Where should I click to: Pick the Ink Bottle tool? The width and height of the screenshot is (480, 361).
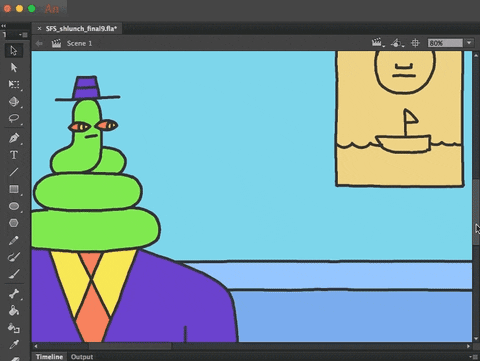pyautogui.click(x=14, y=328)
